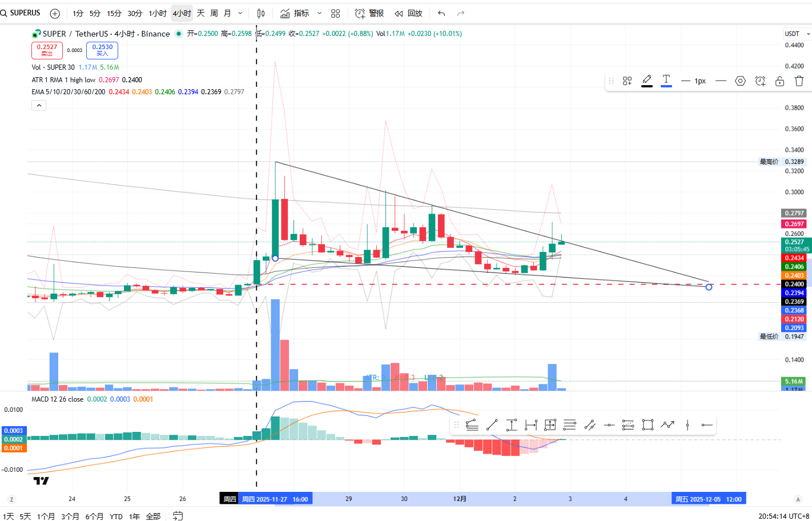Screen dimensions: 812x521
Task: Lock the selected drawing
Action: (779, 81)
